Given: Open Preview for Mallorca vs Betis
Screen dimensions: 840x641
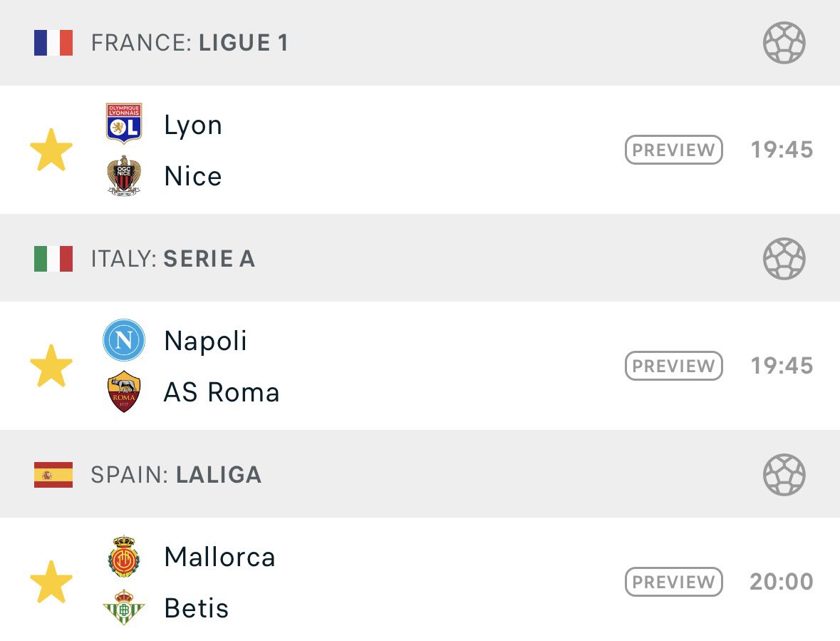Looking at the screenshot, I should (x=673, y=582).
